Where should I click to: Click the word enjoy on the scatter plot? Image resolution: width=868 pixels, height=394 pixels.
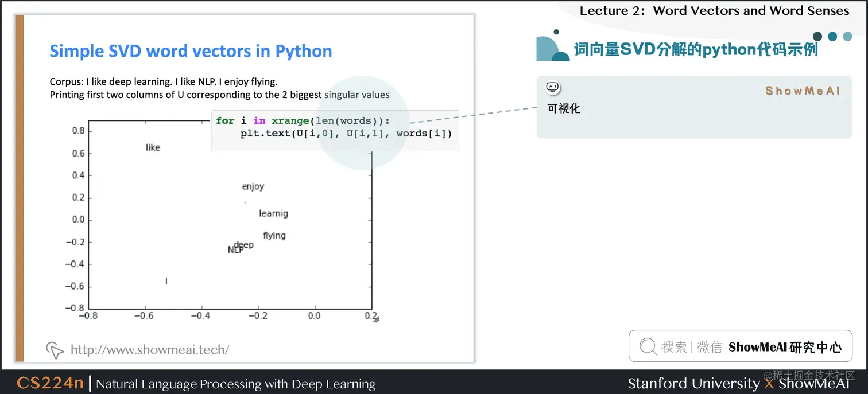(253, 186)
